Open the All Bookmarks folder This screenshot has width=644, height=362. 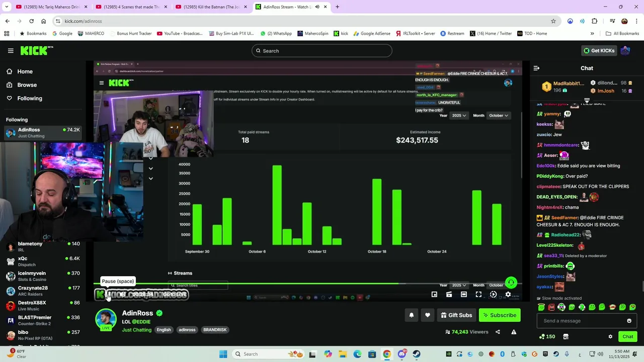[x=622, y=34]
